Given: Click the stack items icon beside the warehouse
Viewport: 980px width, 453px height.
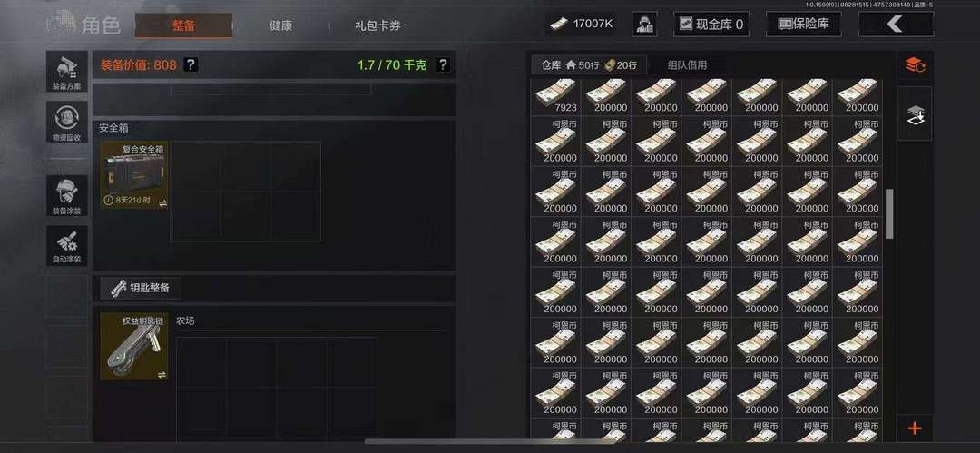Looking at the screenshot, I should pyautogui.click(x=915, y=113).
